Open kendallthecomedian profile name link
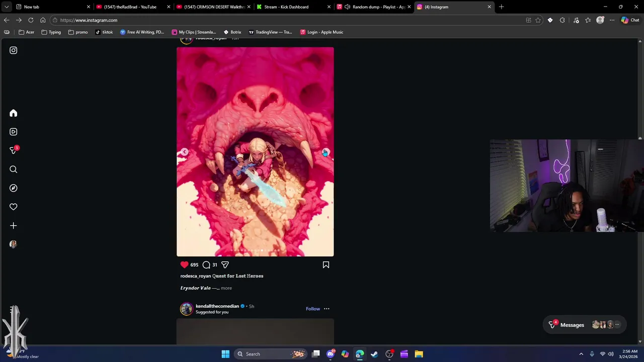The image size is (644, 362). (217, 306)
